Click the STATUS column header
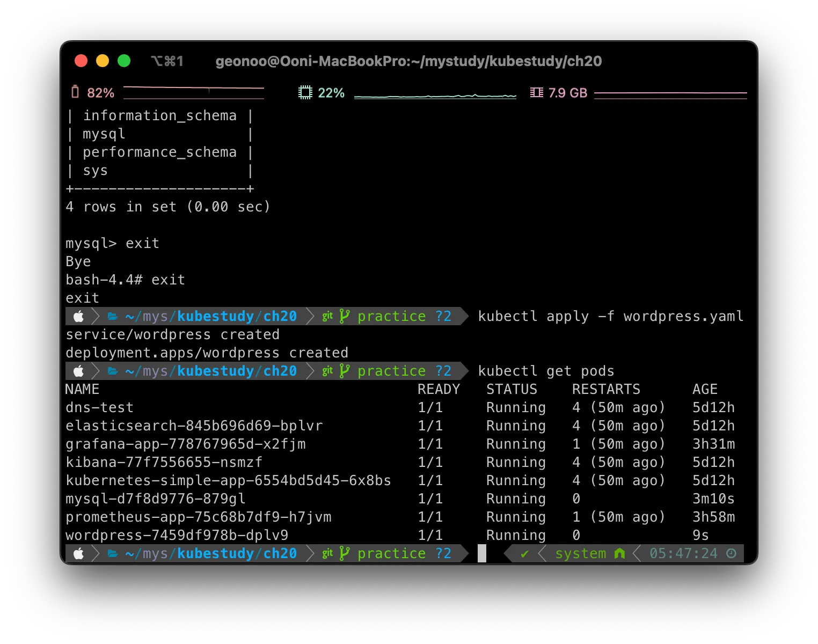This screenshot has height=644, width=818. click(x=512, y=390)
